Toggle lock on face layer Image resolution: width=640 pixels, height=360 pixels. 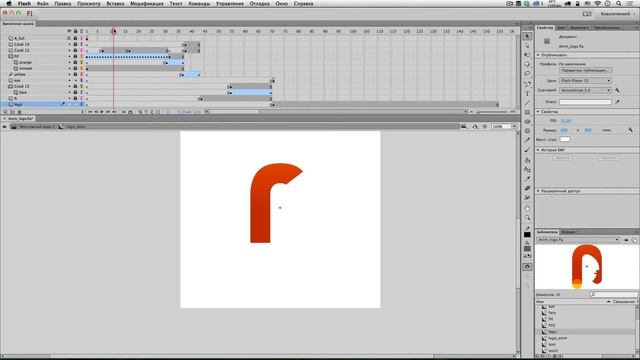(75, 92)
